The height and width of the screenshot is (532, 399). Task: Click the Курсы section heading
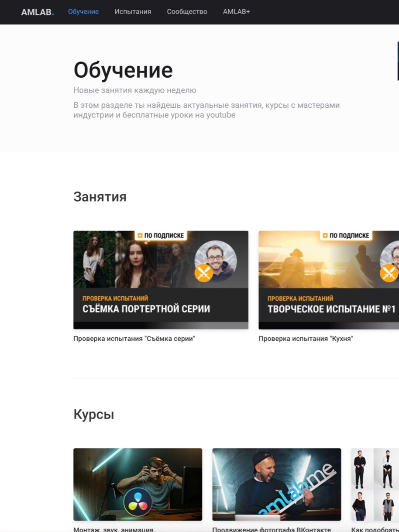[x=94, y=414]
